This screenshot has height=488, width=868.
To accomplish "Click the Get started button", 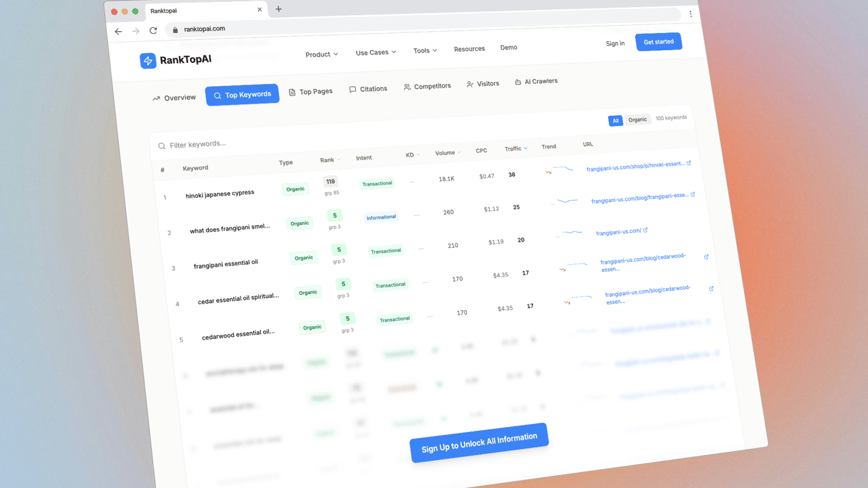I will (x=658, y=42).
